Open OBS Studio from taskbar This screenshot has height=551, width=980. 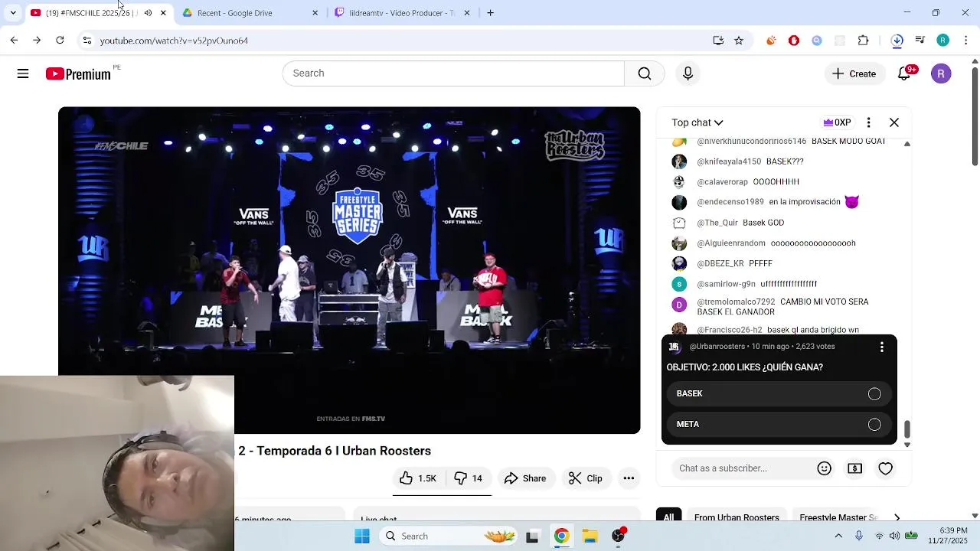click(619, 536)
